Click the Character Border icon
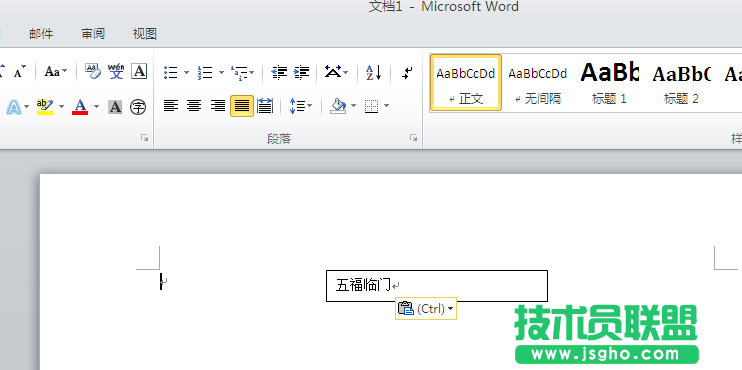742x370 pixels. (x=139, y=72)
